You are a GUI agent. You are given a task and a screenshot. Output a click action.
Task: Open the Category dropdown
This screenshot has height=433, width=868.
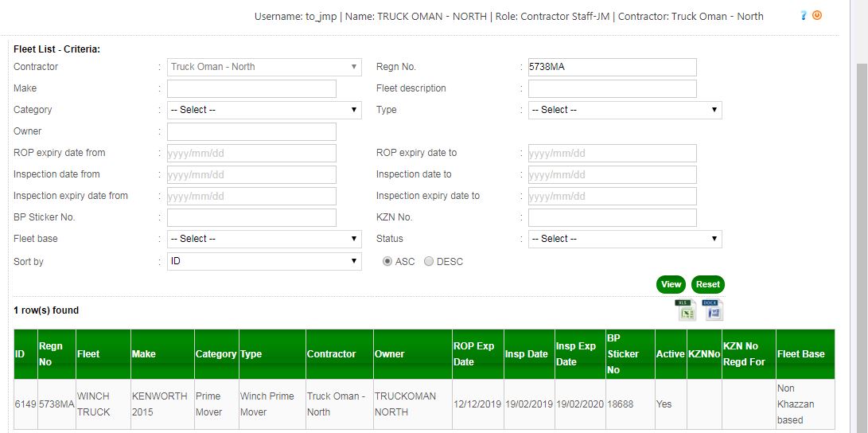tap(264, 110)
